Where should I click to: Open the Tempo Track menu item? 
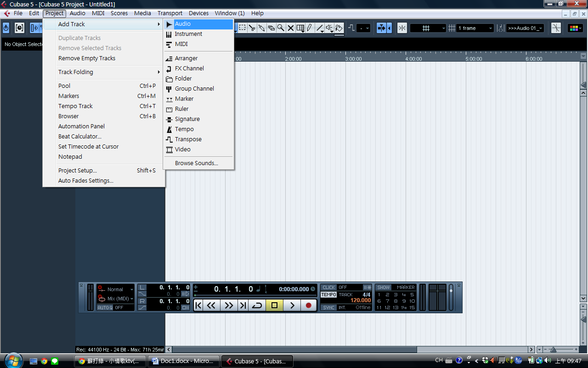(x=75, y=106)
